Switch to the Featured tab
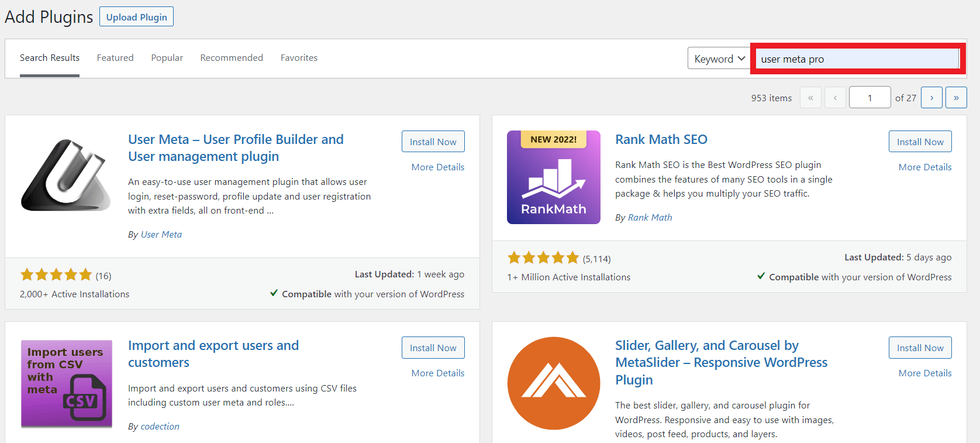This screenshot has height=443, width=980. pyautogui.click(x=115, y=58)
